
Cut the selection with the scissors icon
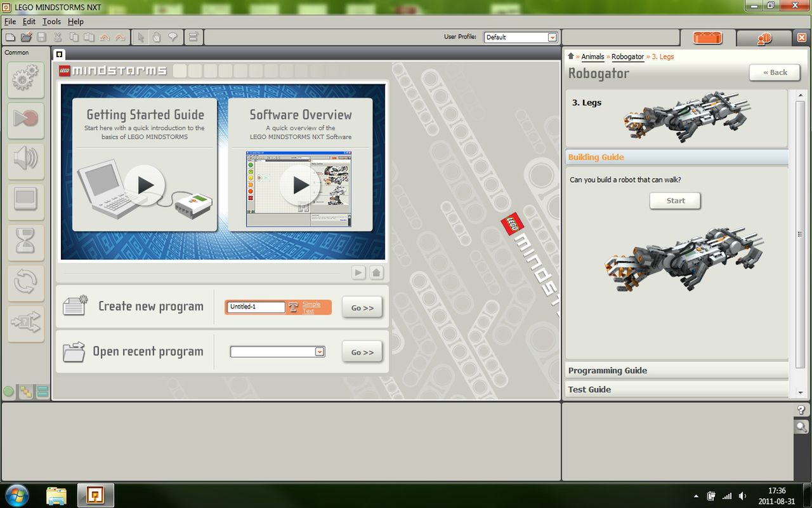tap(58, 37)
